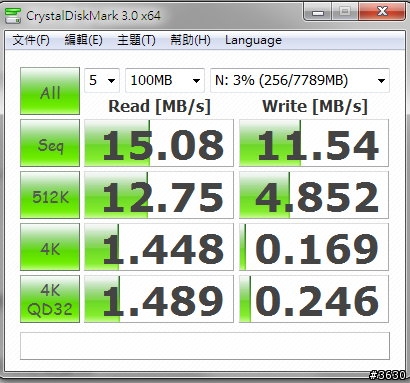This screenshot has height=383, width=410.
Task: Run all benchmarks with All button
Action: click(x=50, y=91)
